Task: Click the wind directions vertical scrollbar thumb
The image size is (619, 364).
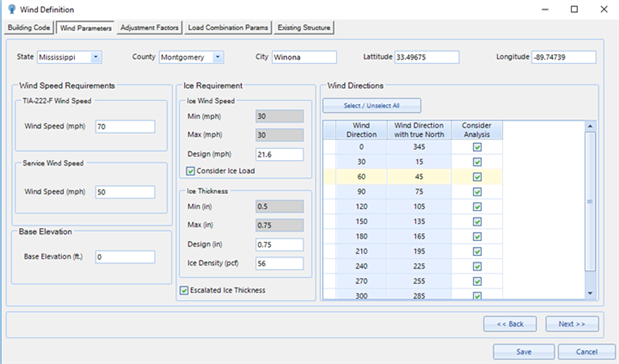Action: [x=590, y=202]
